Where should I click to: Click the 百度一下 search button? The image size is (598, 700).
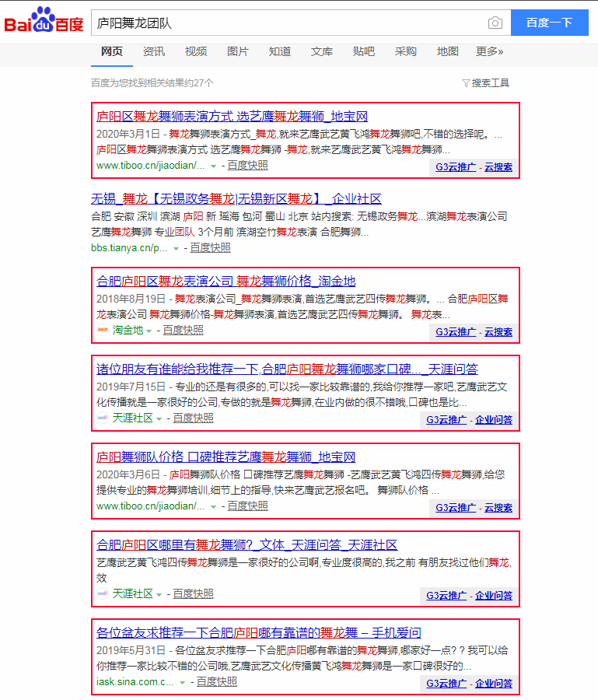(x=549, y=23)
